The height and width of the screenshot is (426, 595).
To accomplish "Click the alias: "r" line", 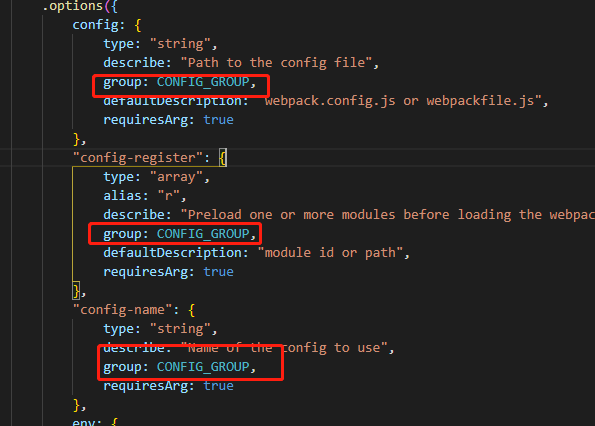I will (x=145, y=196).
